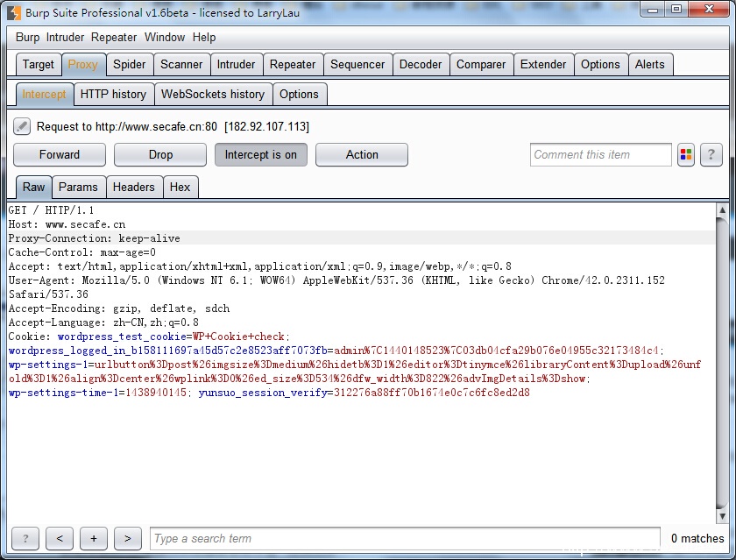The image size is (736, 560).
Task: Open the Intruder menu in menu bar
Action: (65, 37)
